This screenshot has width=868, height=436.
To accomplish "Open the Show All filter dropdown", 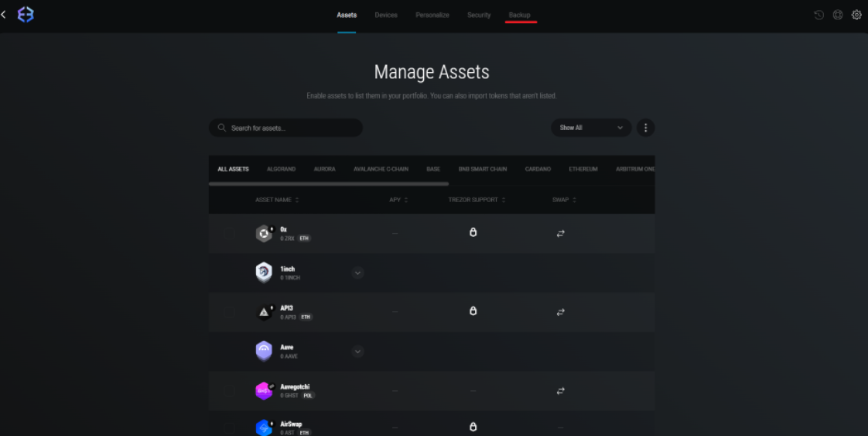I will 591,128.
